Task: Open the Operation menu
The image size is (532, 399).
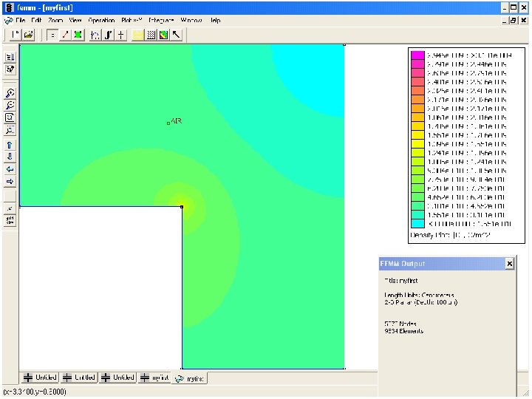Action: pyautogui.click(x=101, y=21)
